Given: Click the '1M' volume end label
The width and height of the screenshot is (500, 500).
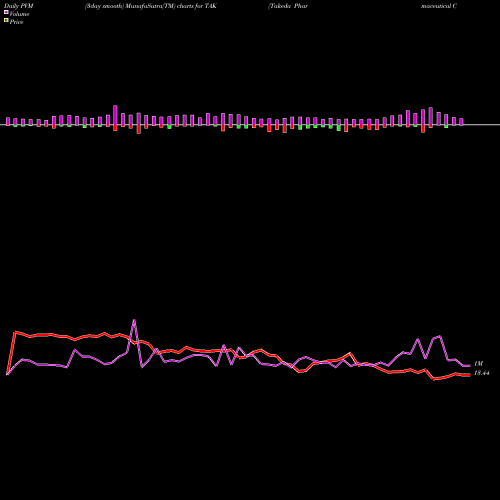Looking at the screenshot, I should pos(478,364).
